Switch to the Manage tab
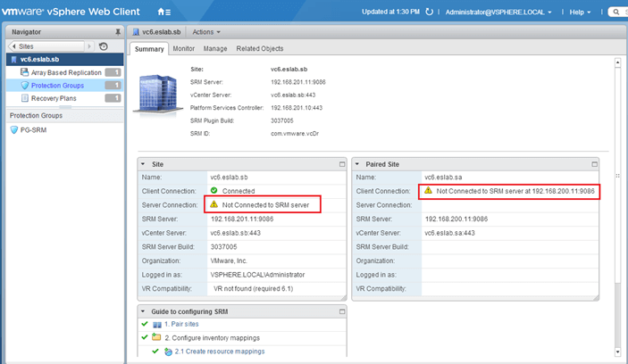Viewport: 628px width, 364px height. (215, 48)
